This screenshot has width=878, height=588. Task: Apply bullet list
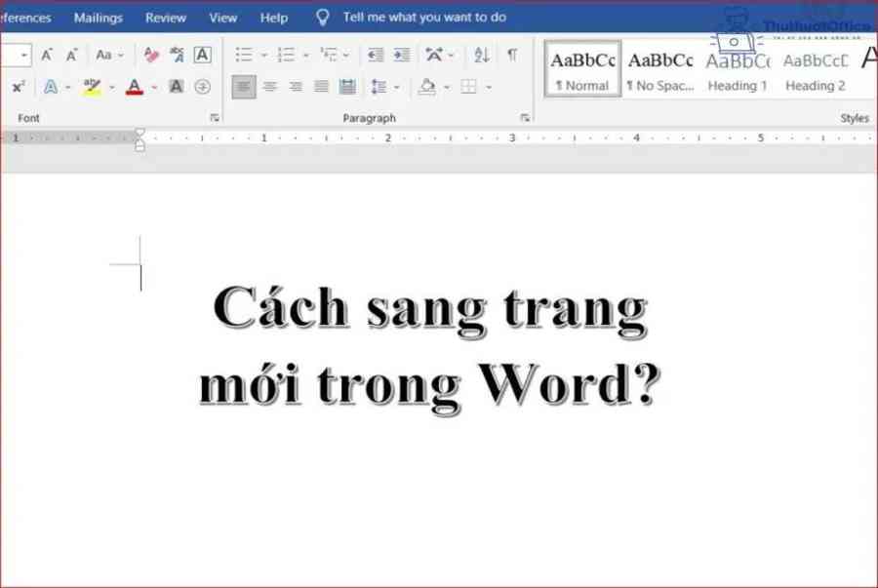point(244,55)
